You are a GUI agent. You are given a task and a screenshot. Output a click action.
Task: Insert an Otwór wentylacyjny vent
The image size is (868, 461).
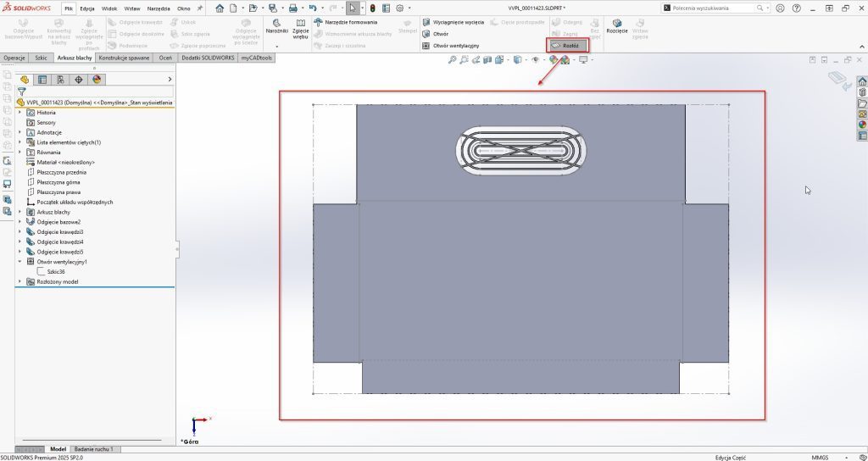pyautogui.click(x=451, y=46)
